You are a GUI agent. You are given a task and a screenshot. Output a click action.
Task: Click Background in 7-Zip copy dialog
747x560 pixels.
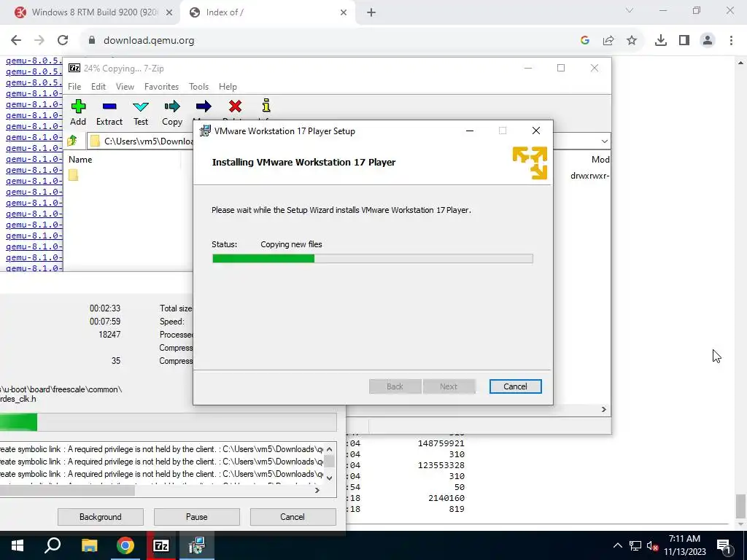click(x=101, y=517)
